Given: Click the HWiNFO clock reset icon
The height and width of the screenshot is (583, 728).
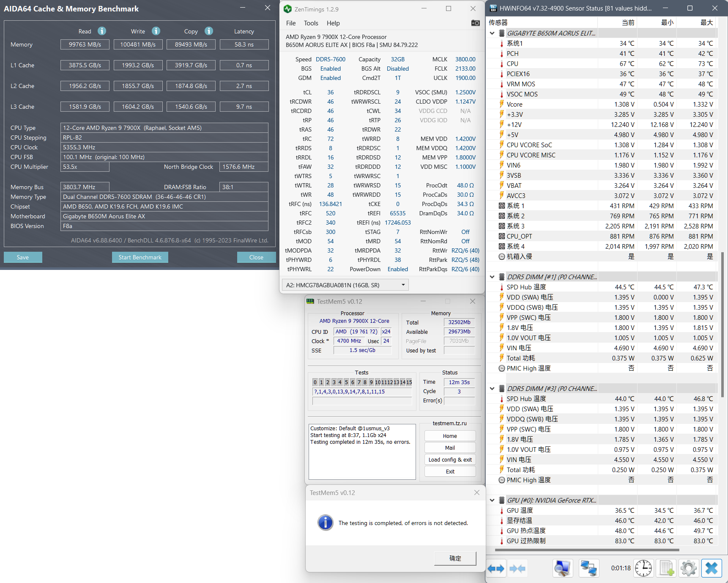Looking at the screenshot, I should pos(643,568).
